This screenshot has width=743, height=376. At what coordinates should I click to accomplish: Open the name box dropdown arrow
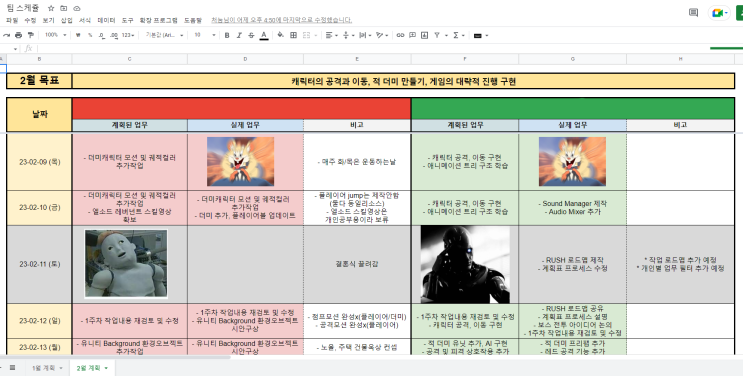(x=15, y=49)
